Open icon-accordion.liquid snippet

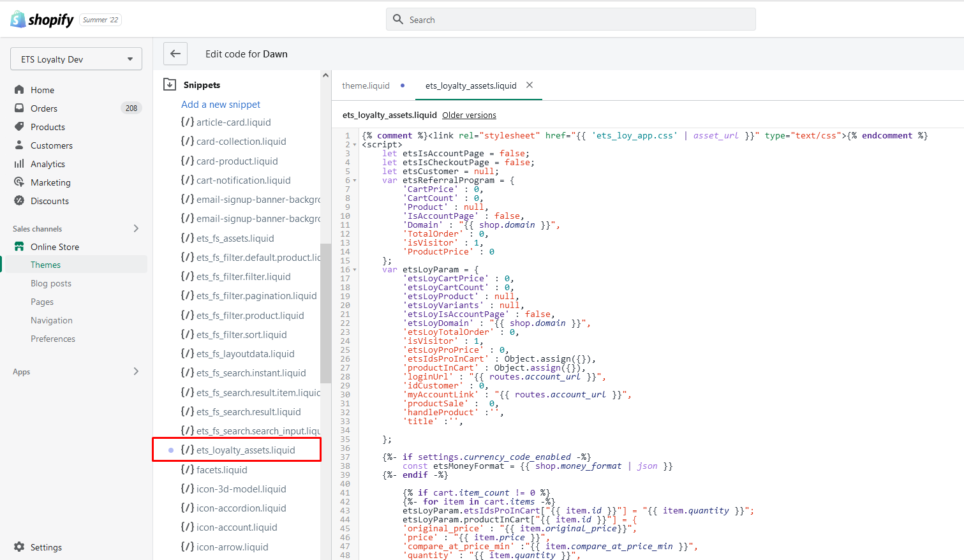click(x=241, y=508)
